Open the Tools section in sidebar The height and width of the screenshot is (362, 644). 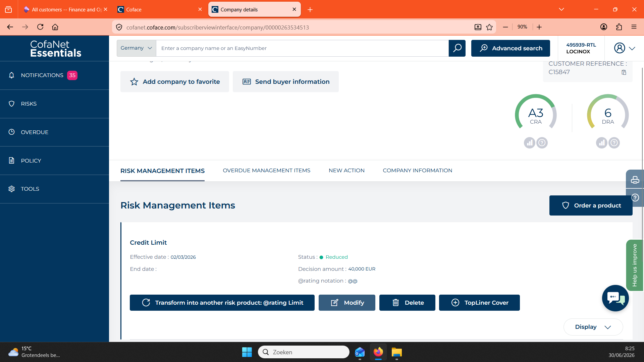(x=54, y=189)
